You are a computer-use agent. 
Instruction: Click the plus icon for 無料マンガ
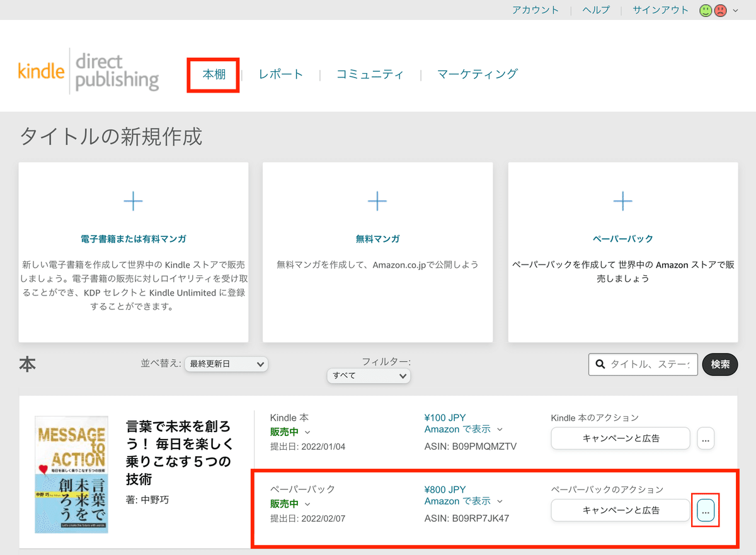377,202
